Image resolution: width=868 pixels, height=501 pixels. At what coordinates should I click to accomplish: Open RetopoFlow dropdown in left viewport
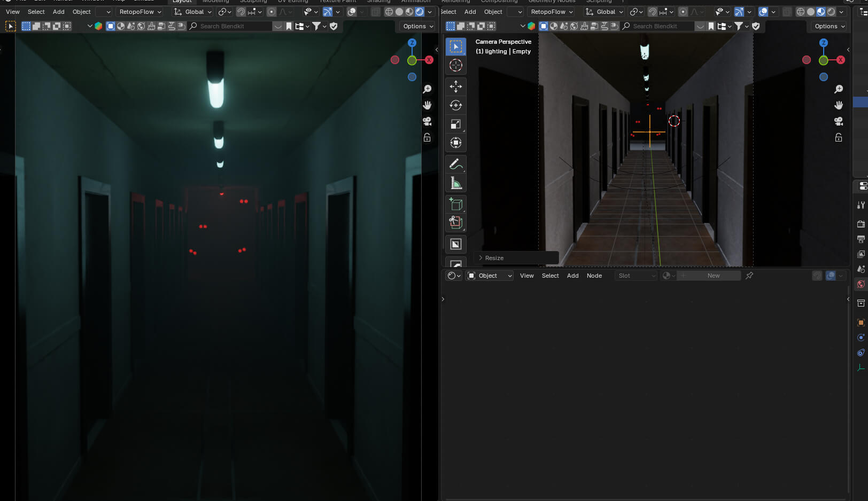(140, 12)
